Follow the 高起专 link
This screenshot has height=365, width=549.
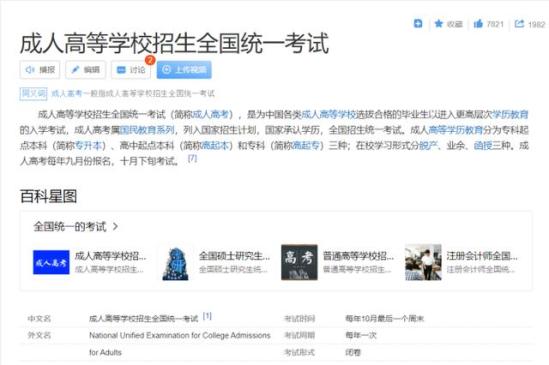tap(306, 145)
